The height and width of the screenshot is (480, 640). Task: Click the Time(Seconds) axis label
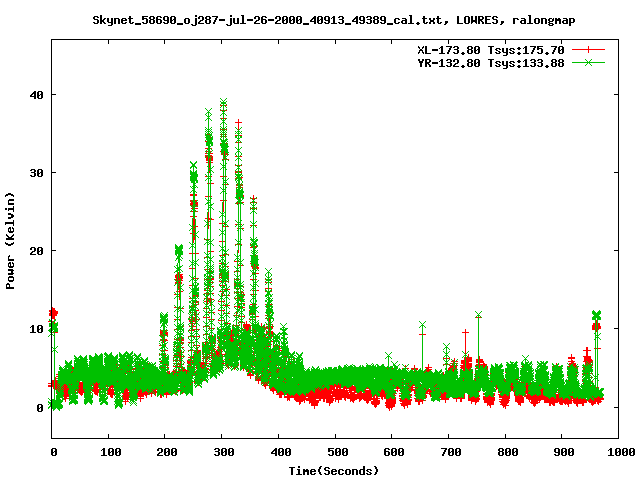point(334,471)
